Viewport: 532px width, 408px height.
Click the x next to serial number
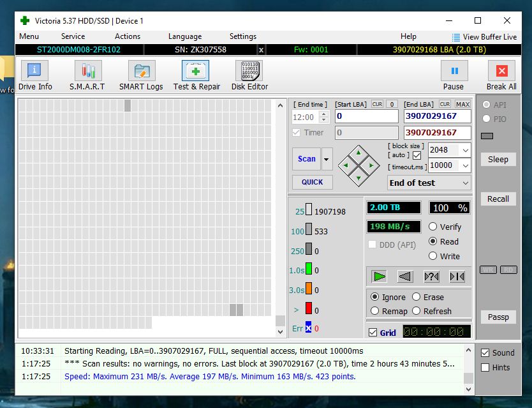point(261,50)
